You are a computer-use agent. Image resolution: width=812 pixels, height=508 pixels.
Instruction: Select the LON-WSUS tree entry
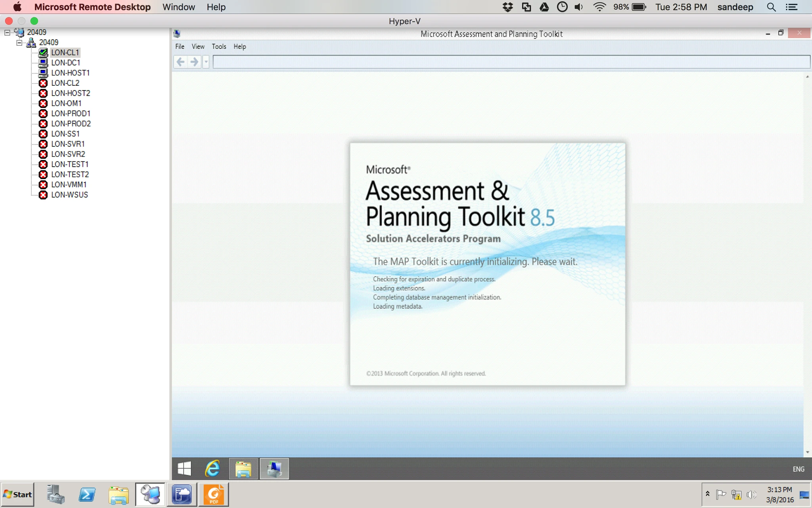coord(69,195)
